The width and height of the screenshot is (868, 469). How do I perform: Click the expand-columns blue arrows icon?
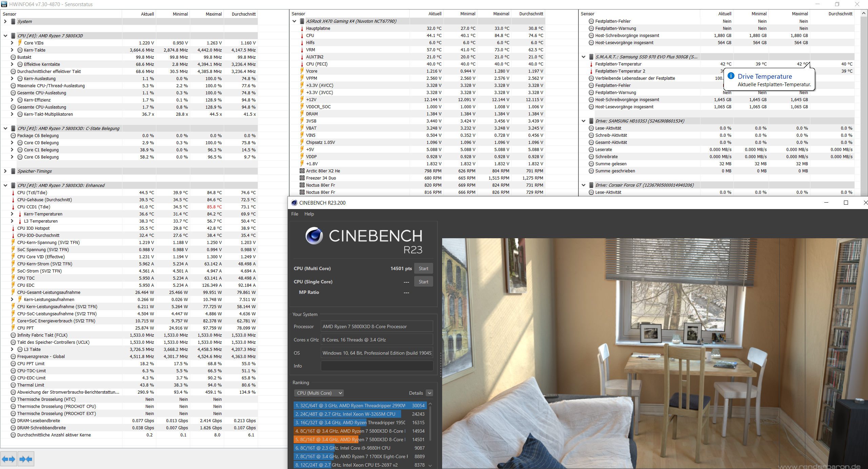click(8, 459)
